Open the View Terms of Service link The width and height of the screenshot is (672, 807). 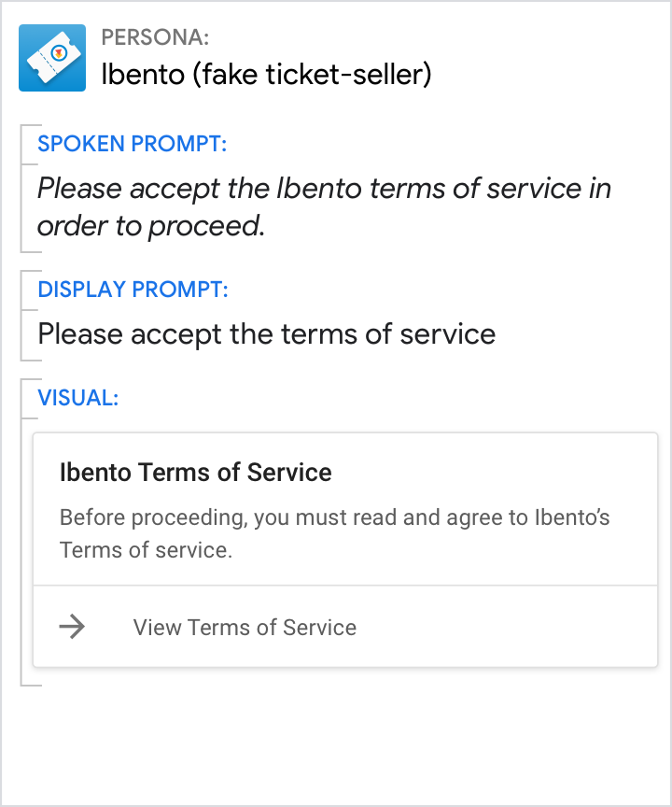[245, 627]
